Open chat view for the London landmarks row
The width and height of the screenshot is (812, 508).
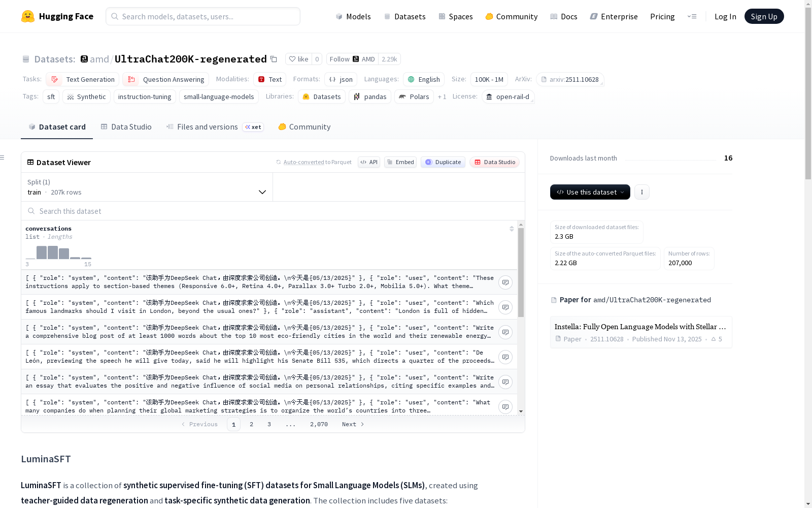pos(505,307)
